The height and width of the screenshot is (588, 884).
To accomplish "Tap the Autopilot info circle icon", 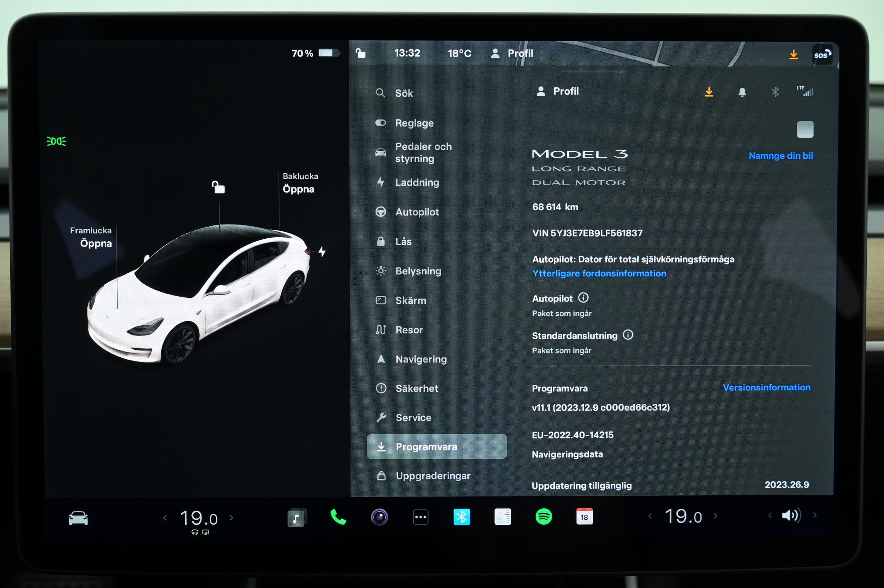I will coord(583,298).
